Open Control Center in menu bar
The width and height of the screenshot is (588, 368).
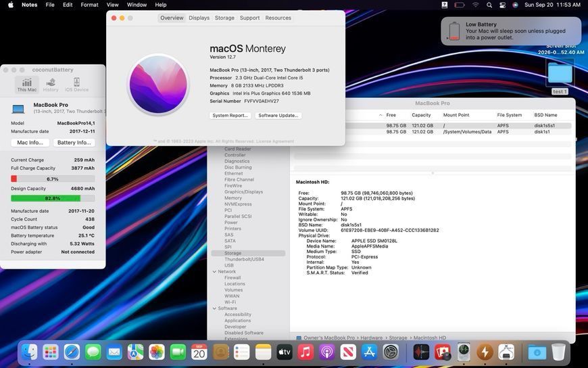point(502,5)
